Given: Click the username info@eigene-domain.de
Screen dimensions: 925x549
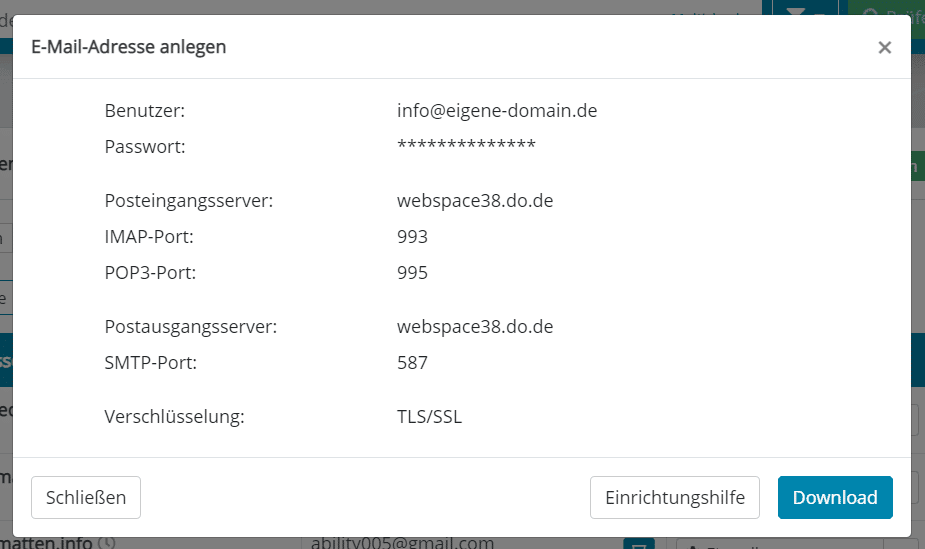Looking at the screenshot, I should point(497,111).
